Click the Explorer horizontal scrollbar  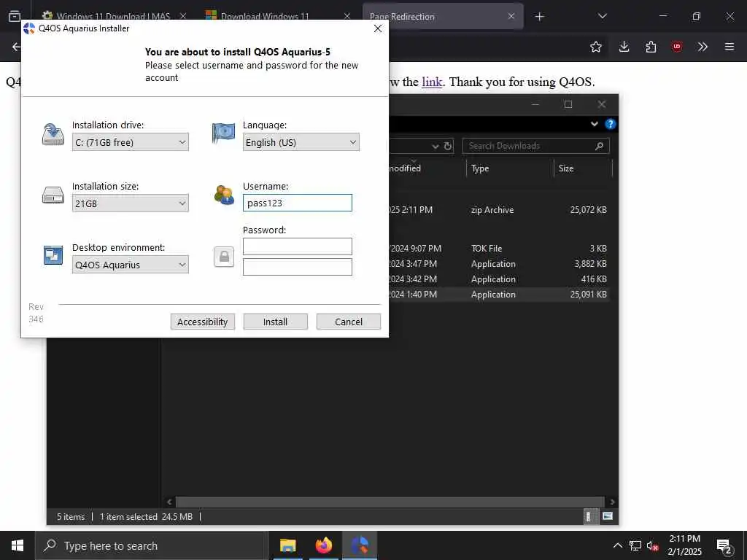coord(390,502)
